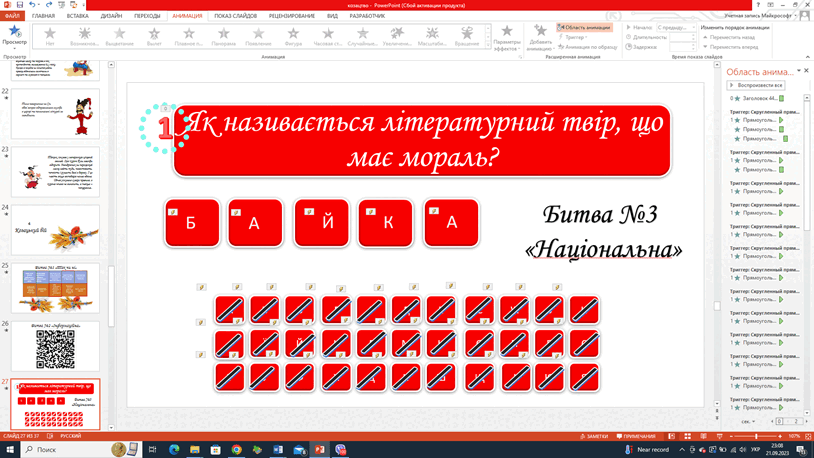This screenshot has width=814, height=458.
Task: Start Slide Show from status bar icon
Action: [720, 436]
